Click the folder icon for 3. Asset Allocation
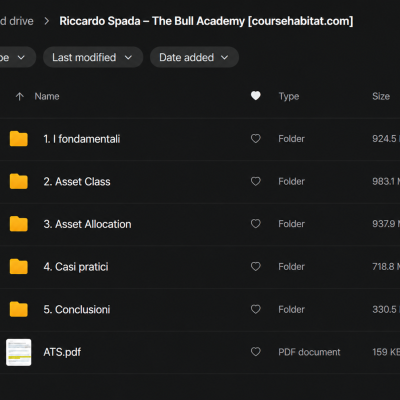The image size is (400, 400). [x=19, y=224]
